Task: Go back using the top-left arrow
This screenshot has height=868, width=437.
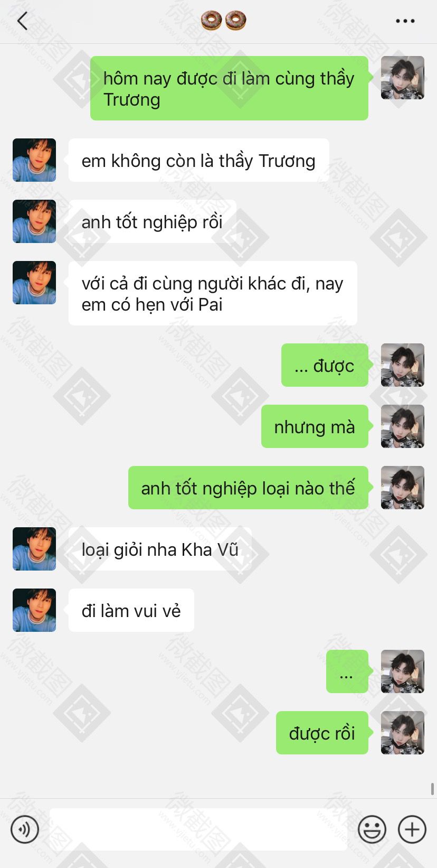Action: pyautogui.click(x=22, y=21)
